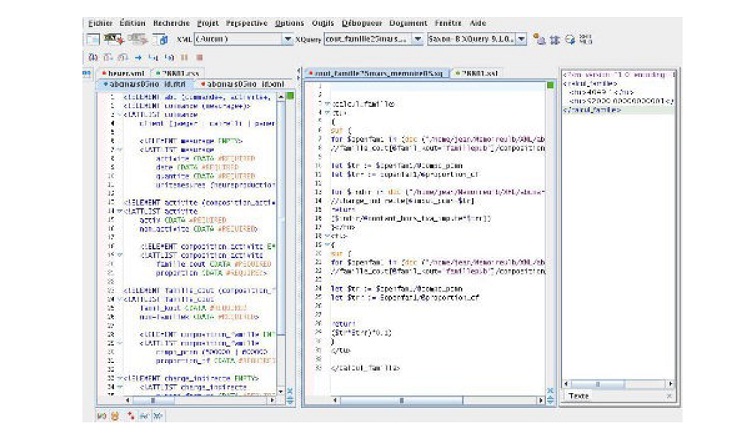Click the first icon in the bottom status bar
Viewport: 750px width, 438px height.
click(101, 414)
